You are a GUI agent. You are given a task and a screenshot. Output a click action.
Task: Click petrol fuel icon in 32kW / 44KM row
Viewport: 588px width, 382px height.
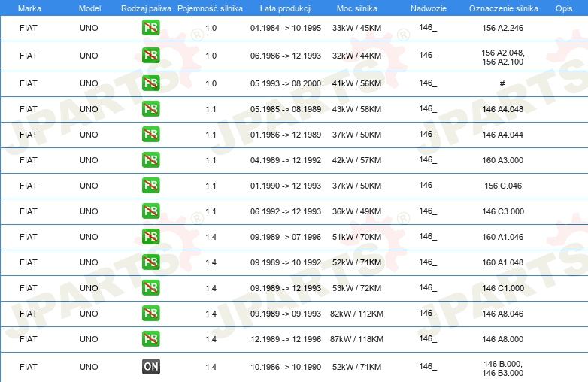pos(150,56)
